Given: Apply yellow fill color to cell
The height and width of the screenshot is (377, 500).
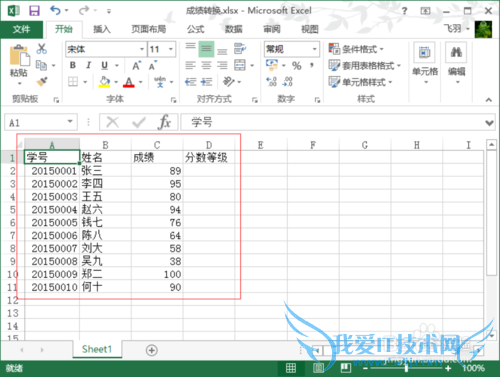Looking at the screenshot, I should (x=104, y=82).
